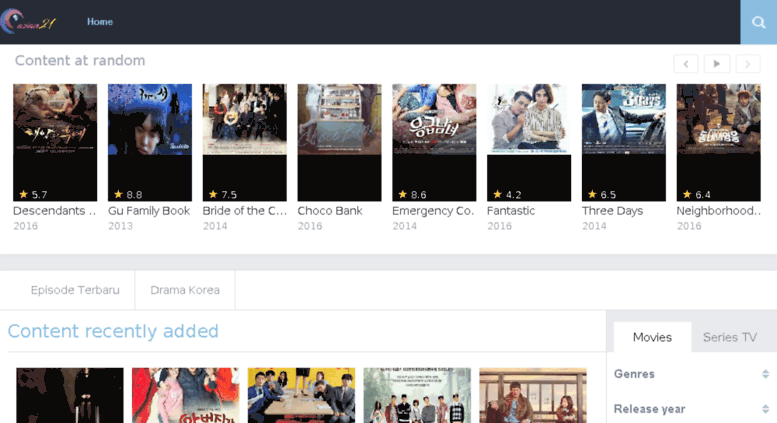This screenshot has height=423, width=777.
Task: Open Three Days poster
Action: [x=624, y=143]
